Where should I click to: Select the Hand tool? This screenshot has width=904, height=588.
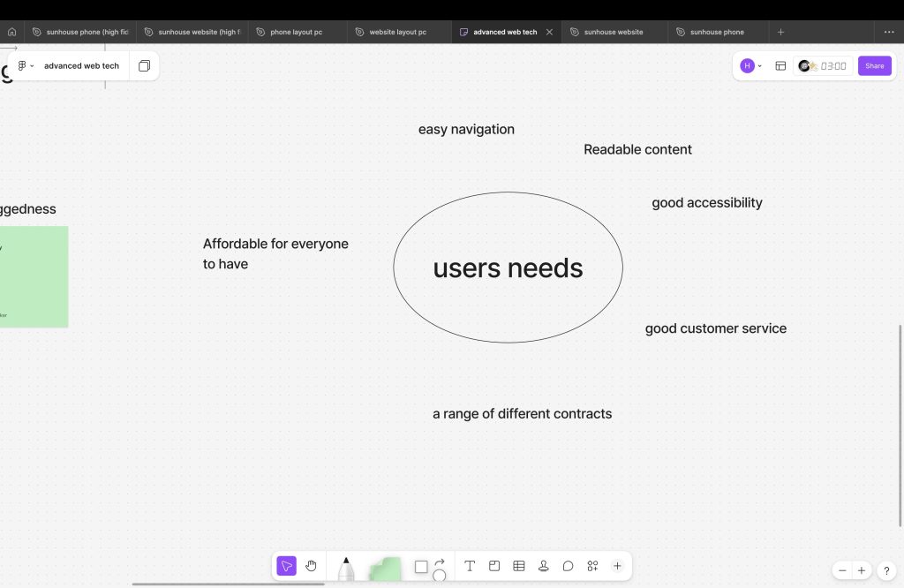coord(311,566)
